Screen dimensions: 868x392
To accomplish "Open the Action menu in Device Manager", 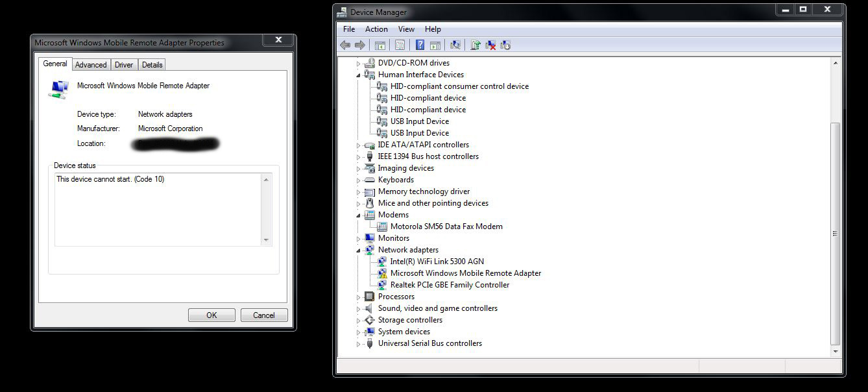I will [376, 29].
